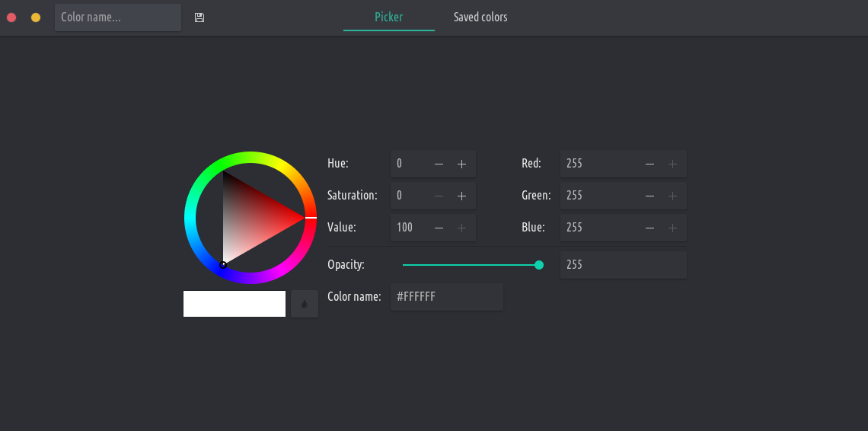Click the save color floppy disk icon

click(x=199, y=18)
